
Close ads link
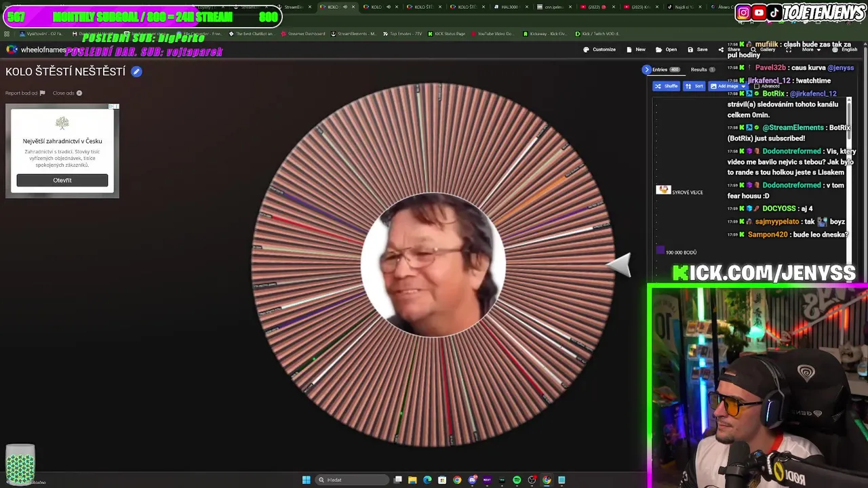coord(67,93)
